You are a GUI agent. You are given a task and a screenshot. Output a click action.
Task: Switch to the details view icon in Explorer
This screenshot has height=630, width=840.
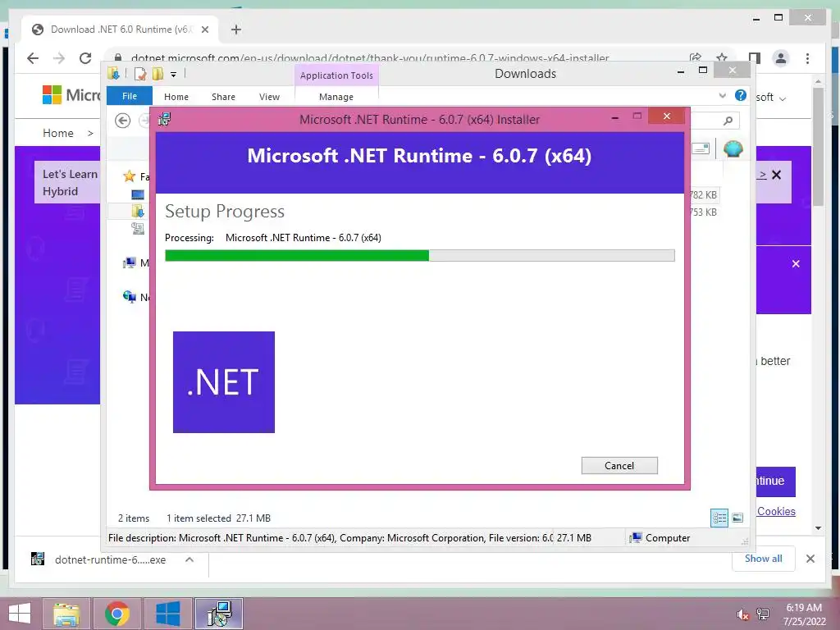tap(719, 518)
